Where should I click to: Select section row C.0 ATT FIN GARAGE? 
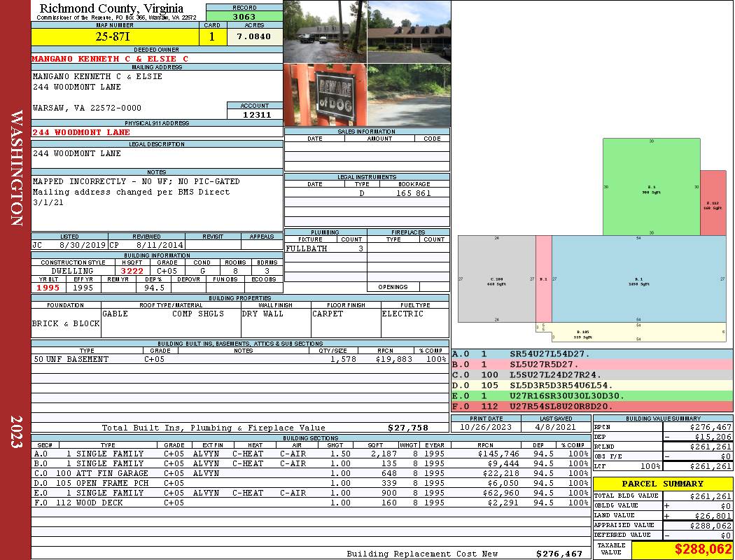coord(310,473)
